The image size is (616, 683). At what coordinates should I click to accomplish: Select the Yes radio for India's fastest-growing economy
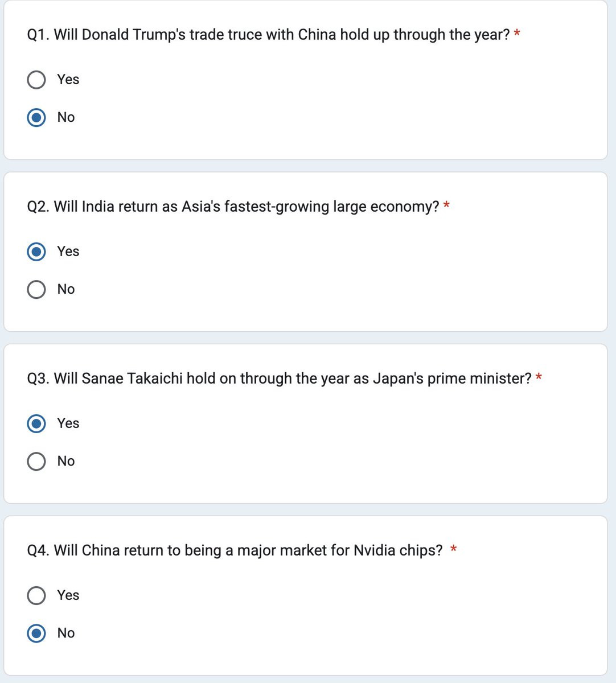click(x=36, y=252)
